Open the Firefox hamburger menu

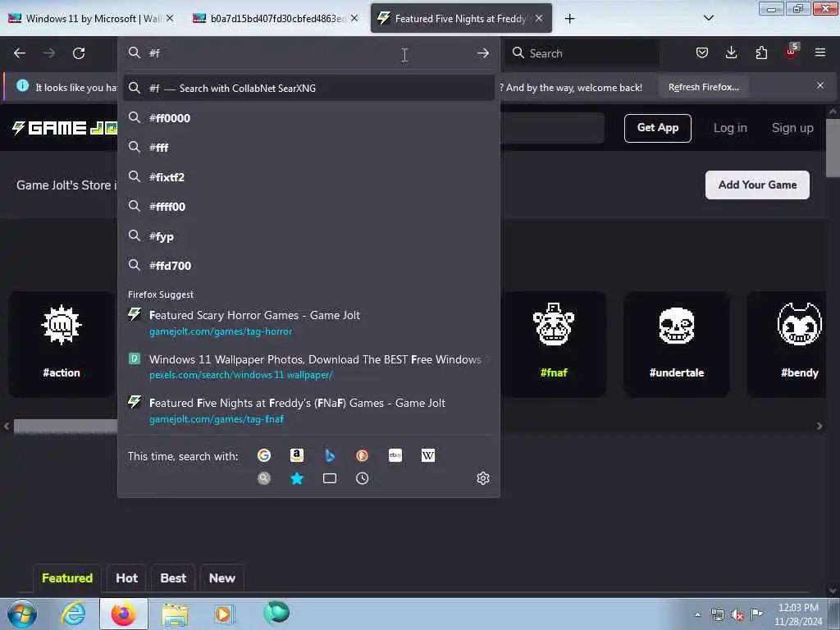click(x=820, y=52)
